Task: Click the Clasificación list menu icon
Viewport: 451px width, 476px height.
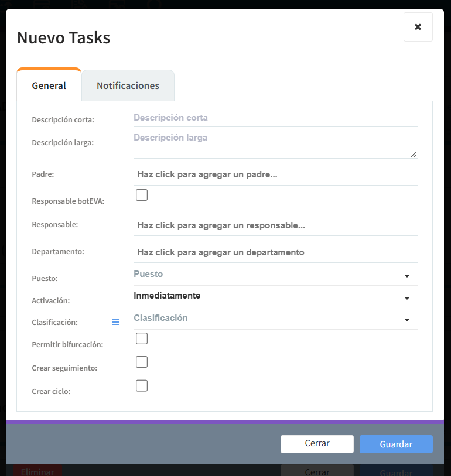Action: click(x=115, y=322)
